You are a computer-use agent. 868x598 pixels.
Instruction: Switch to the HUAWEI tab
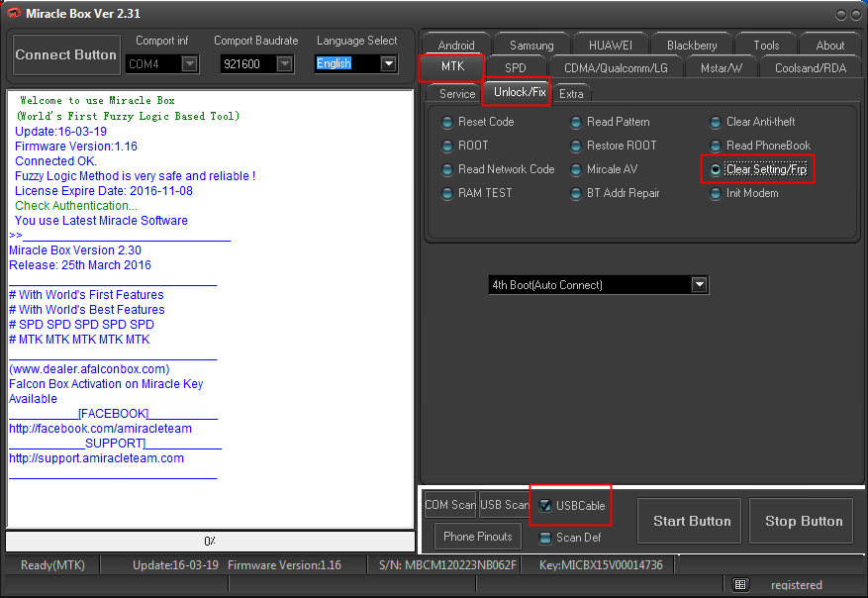tap(610, 45)
